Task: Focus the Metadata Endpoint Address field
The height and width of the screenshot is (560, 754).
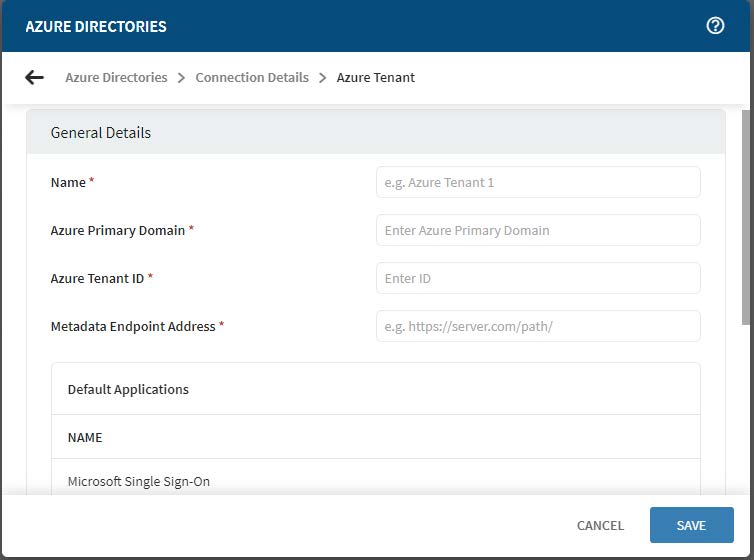Action: (538, 326)
